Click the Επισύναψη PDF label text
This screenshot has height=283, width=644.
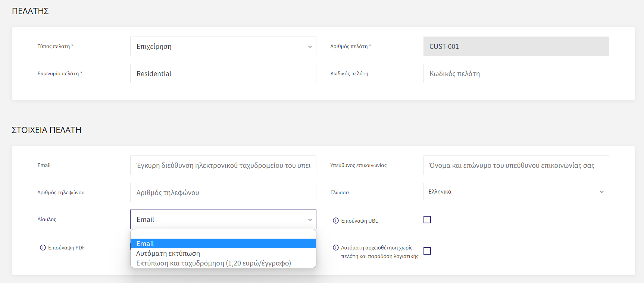66,248
